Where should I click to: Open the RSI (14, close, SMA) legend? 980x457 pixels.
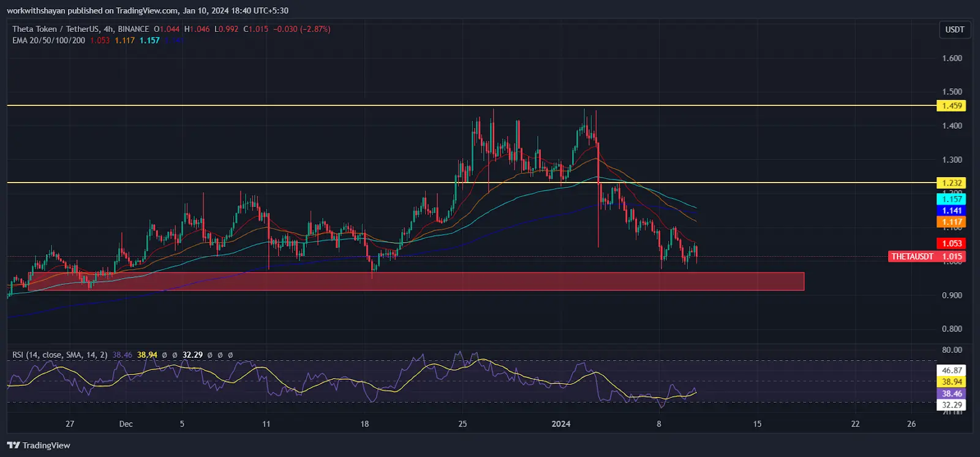(x=60, y=355)
